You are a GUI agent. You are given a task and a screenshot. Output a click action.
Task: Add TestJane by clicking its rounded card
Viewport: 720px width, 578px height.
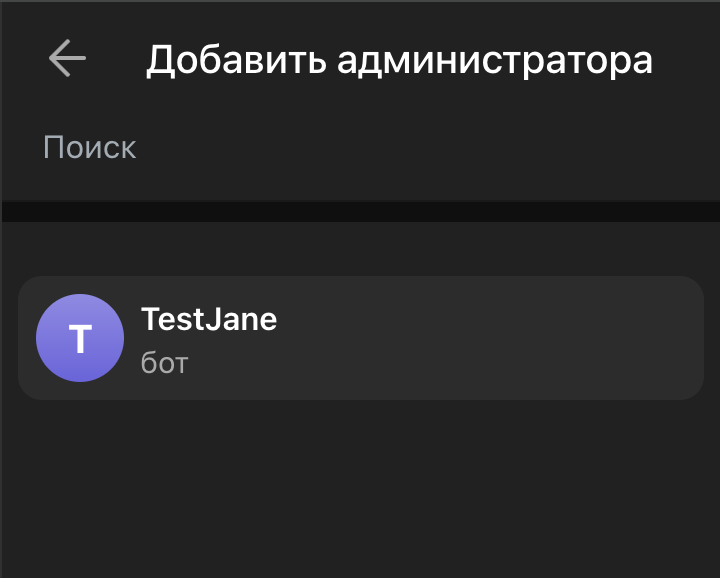361,338
